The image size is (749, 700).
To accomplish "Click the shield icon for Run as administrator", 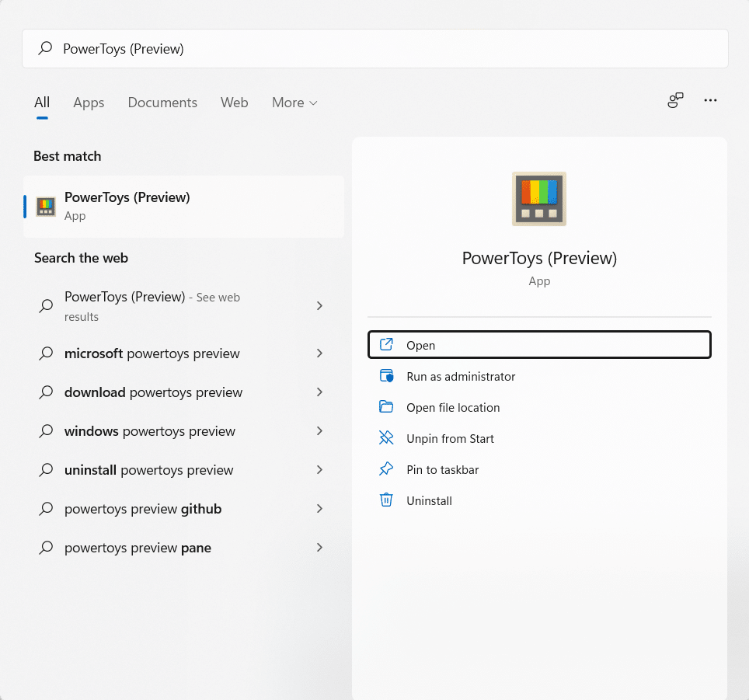I will tap(386, 376).
